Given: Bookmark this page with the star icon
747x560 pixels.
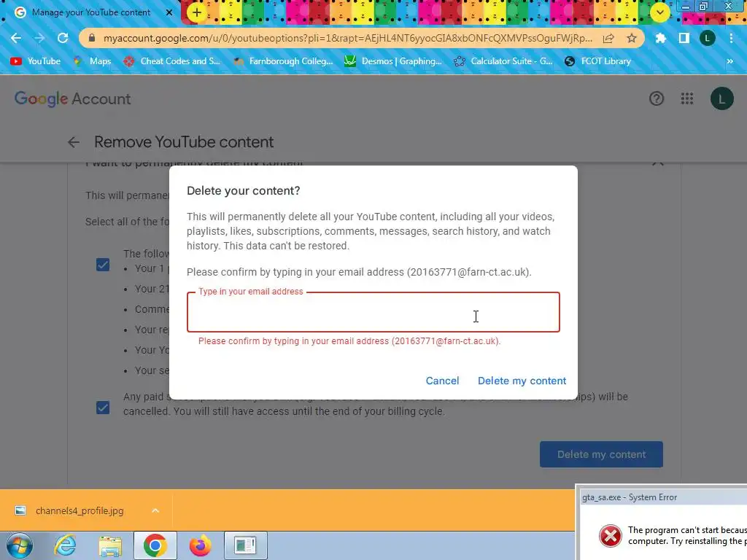Looking at the screenshot, I should tap(632, 38).
